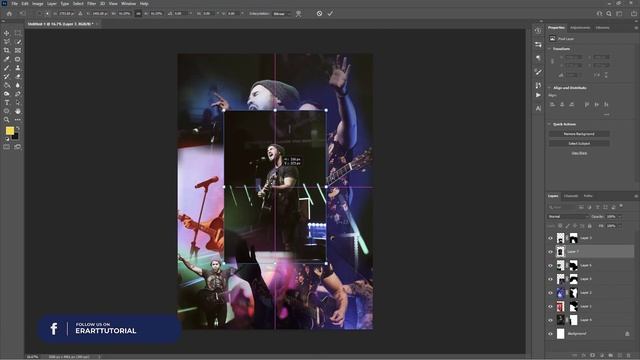Open the black background color swatch
Screen dimensions: 640x360
tap(15, 137)
